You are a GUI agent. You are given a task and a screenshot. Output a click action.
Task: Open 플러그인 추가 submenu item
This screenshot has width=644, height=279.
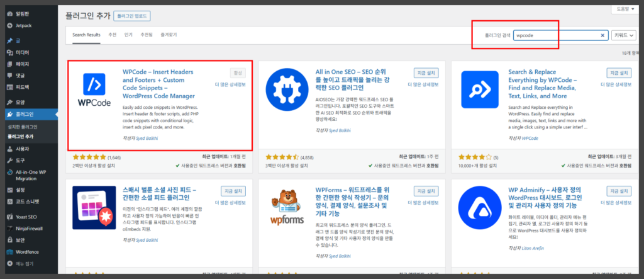click(21, 136)
